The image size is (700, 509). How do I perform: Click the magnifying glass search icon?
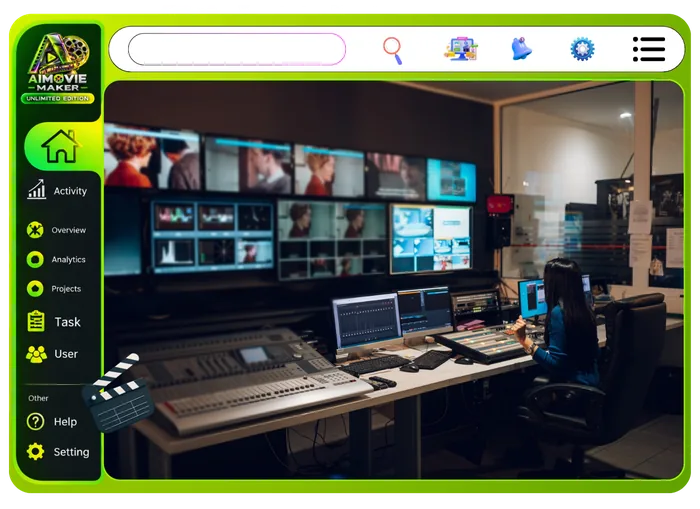(393, 50)
